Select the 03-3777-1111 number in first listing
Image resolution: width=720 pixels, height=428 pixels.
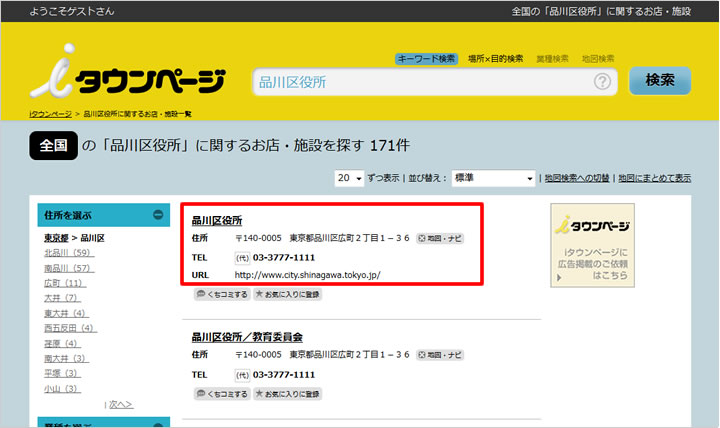pos(284,258)
